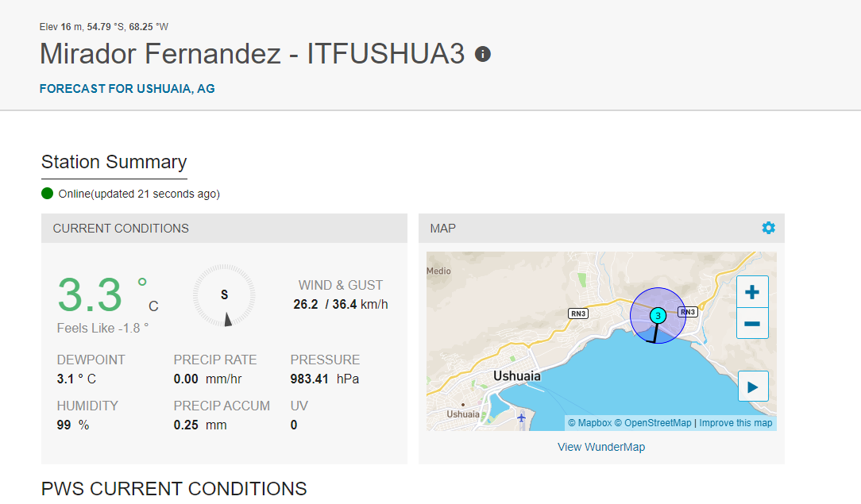Click the airport plane icon on map
This screenshot has width=861, height=504.
tap(521, 418)
